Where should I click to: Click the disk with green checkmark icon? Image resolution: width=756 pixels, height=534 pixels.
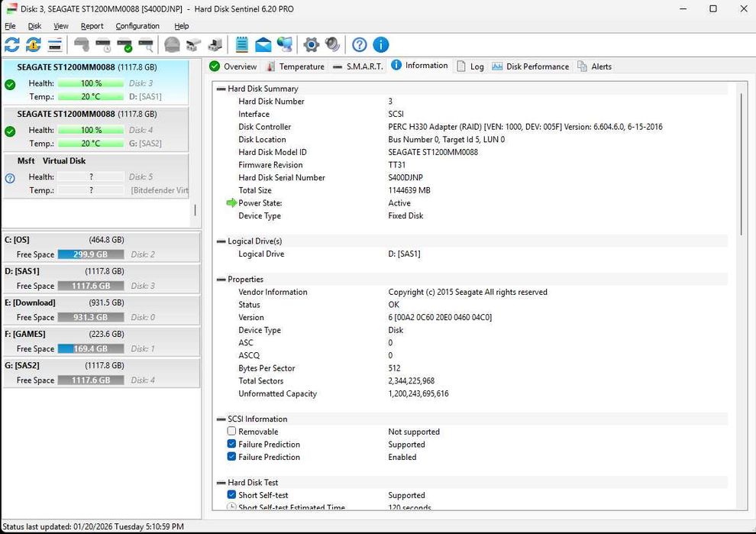(x=124, y=45)
